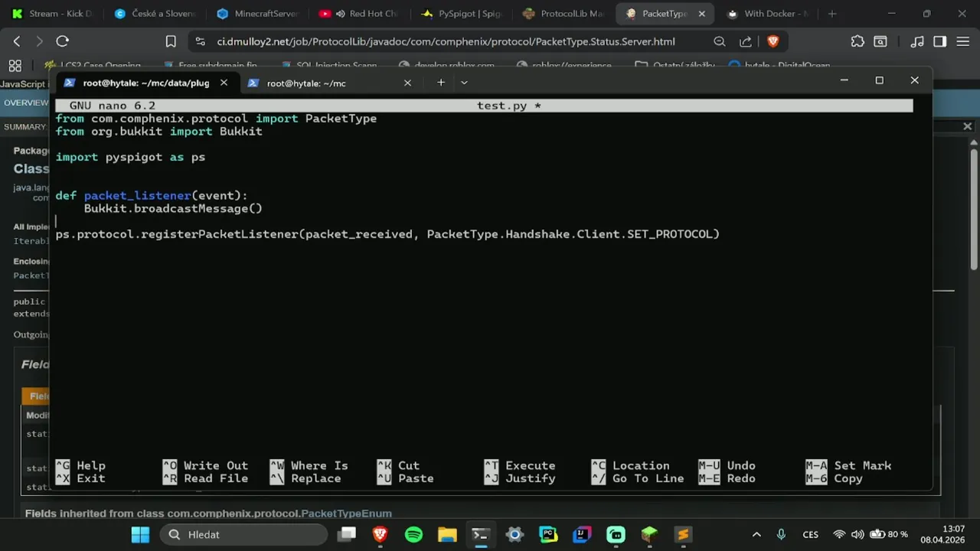Toggle Brave sidebar panel

click(940, 41)
